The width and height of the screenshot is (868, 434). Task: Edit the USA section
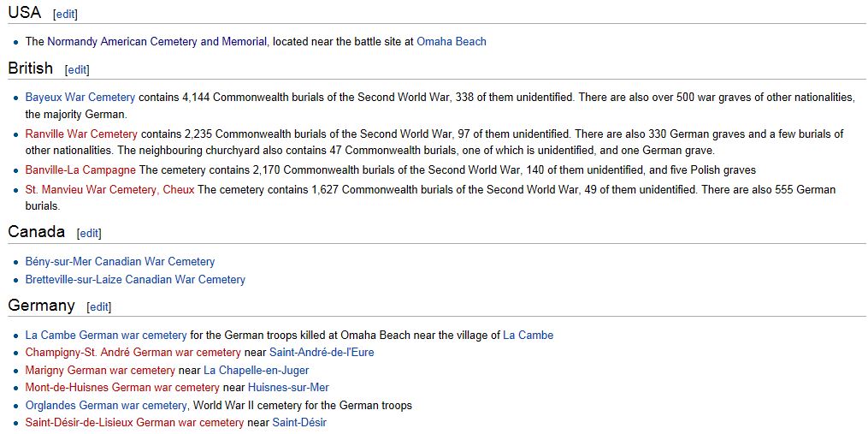click(x=65, y=15)
